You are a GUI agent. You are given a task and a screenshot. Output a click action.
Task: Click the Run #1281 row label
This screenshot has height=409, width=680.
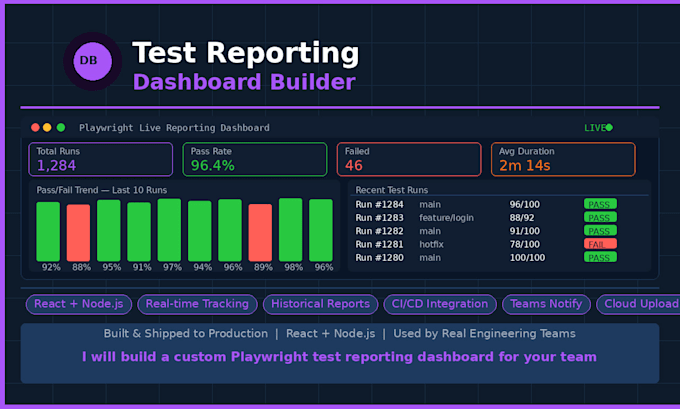pos(379,245)
